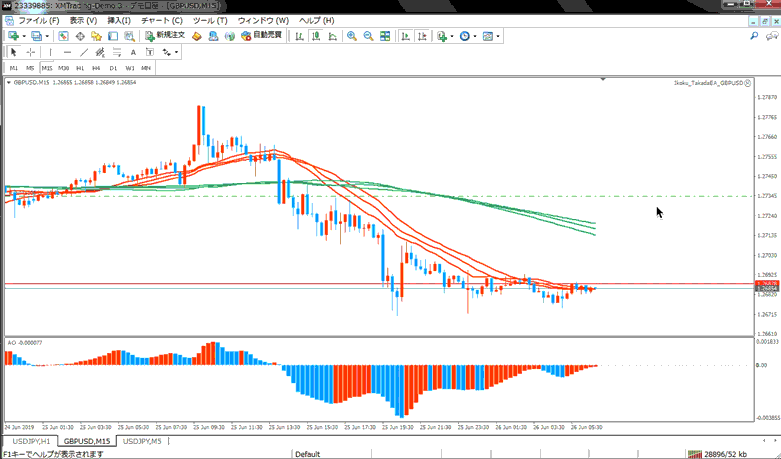Click the 新規注文 new order button

pyautogui.click(x=164, y=36)
